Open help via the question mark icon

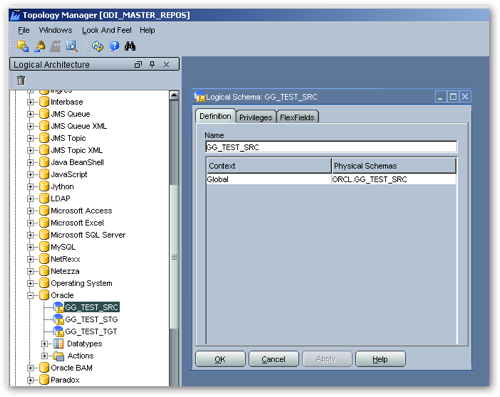click(x=114, y=46)
